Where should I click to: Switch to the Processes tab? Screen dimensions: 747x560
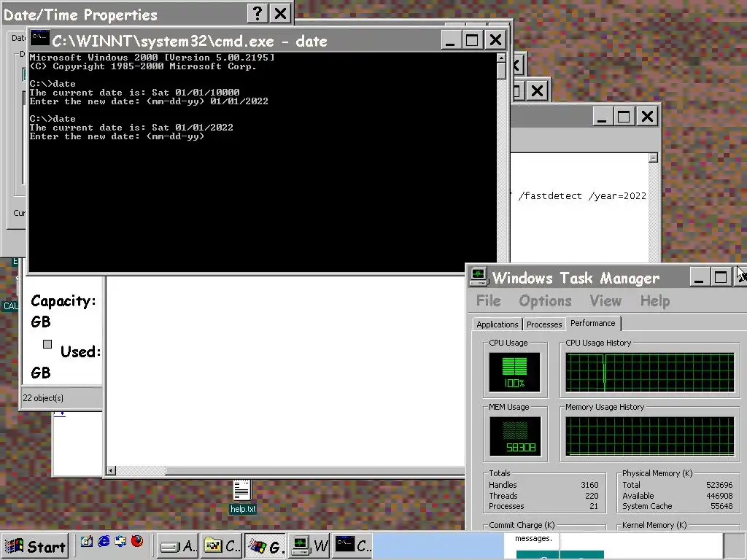544,324
